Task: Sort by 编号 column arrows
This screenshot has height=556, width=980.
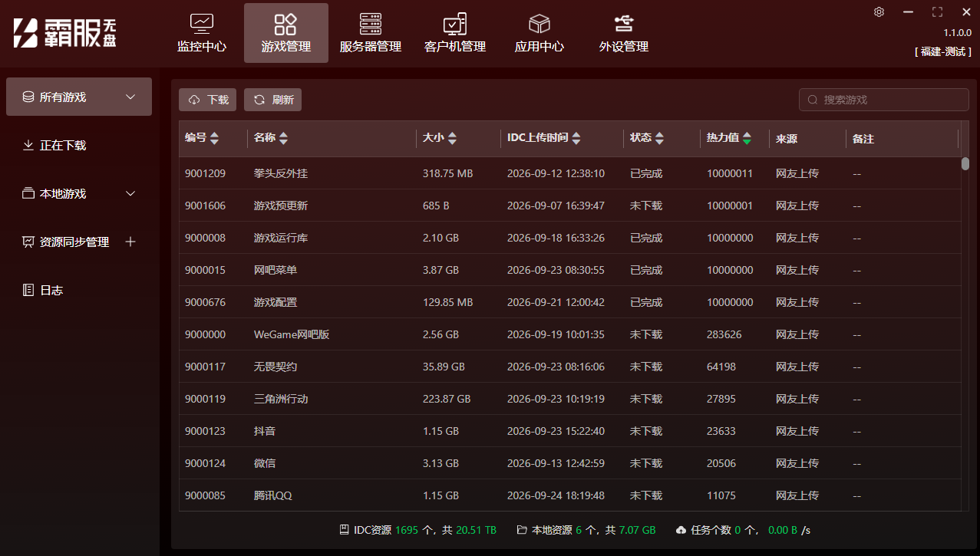Action: [x=214, y=138]
